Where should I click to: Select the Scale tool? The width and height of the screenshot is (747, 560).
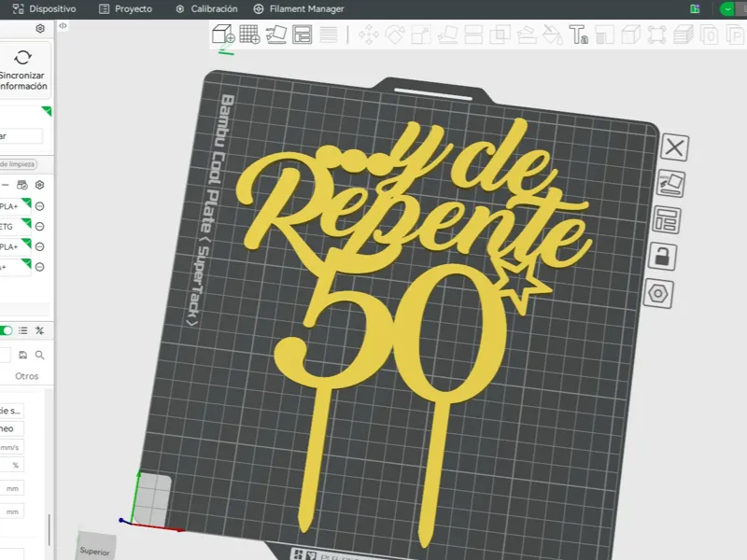421,35
